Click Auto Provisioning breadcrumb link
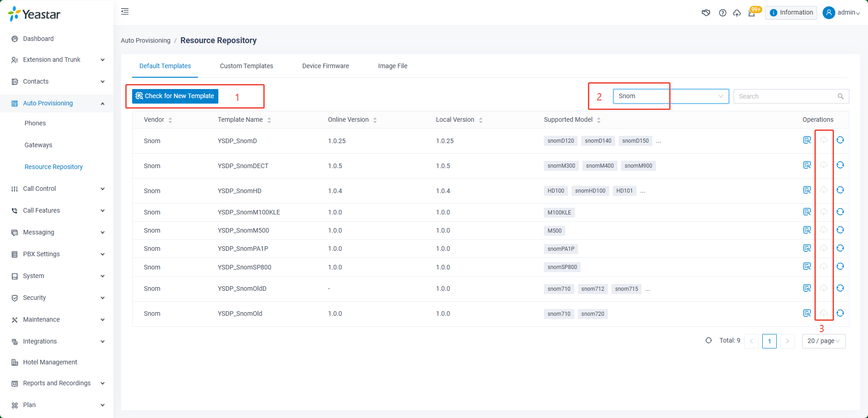 (x=145, y=40)
